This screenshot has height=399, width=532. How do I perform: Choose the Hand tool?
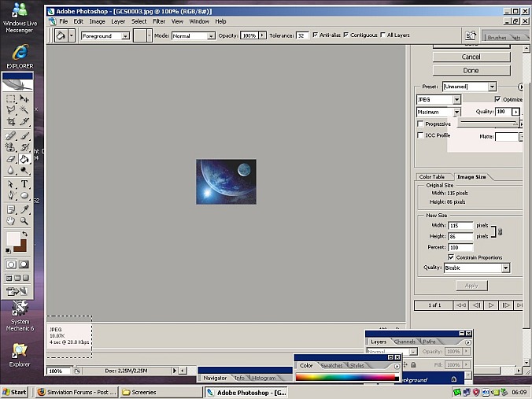tap(11, 221)
